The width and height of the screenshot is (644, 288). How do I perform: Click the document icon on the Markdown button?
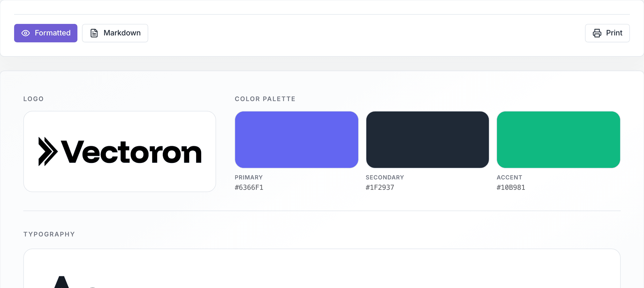(x=94, y=33)
